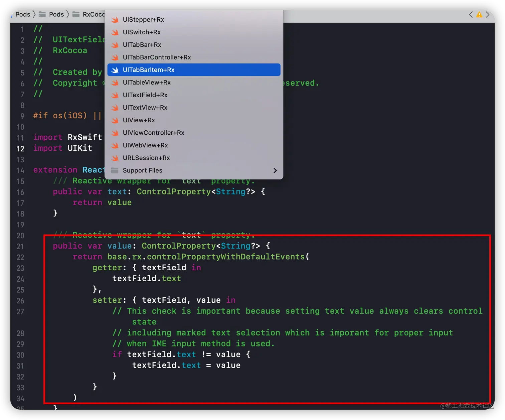Click "Copyright" comment on line 6

click(x=75, y=83)
